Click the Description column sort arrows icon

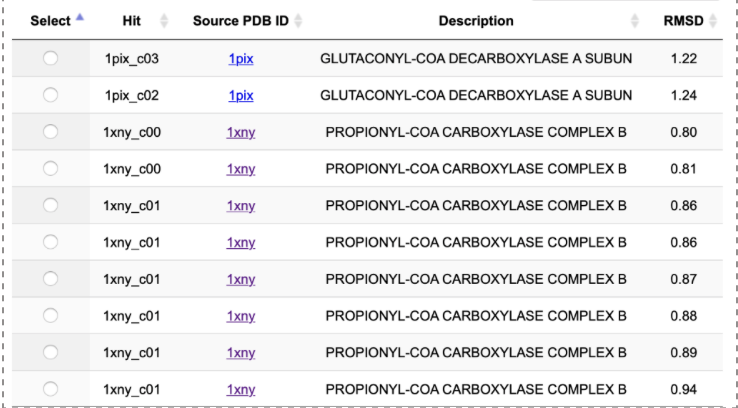pyautogui.click(x=634, y=21)
